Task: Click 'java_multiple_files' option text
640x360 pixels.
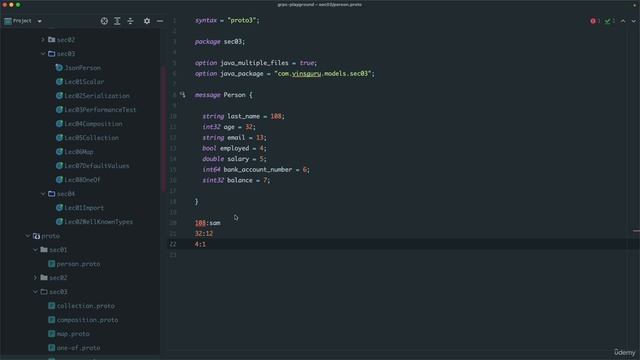Action: pyautogui.click(x=254, y=63)
